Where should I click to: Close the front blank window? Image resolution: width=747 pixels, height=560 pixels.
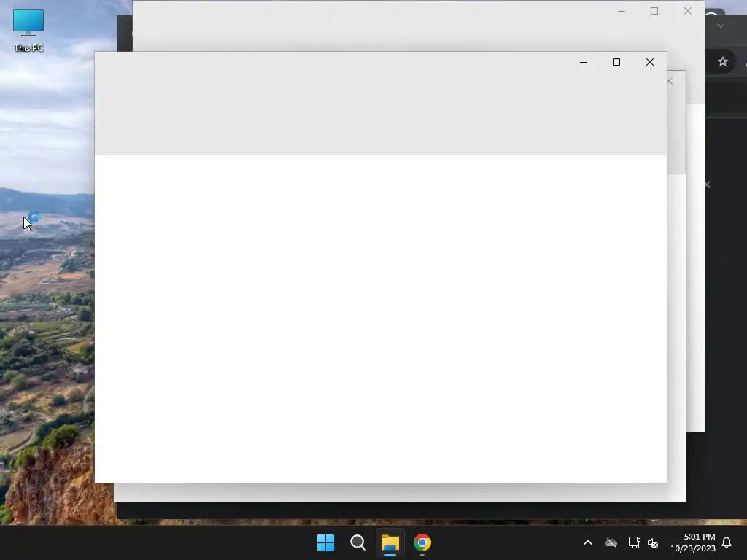[650, 62]
